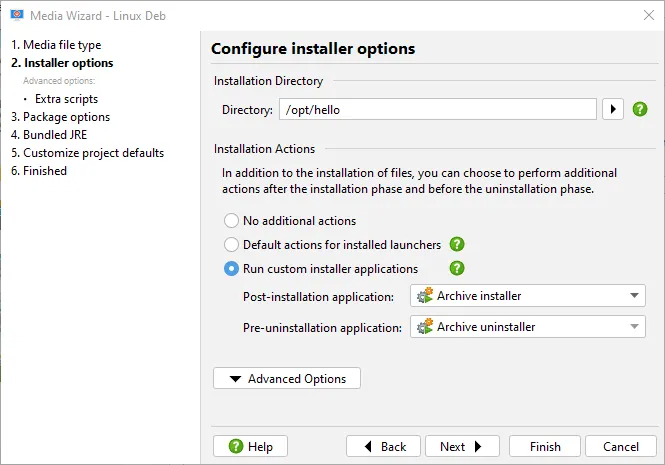Select Run custom installer applications option

[x=231, y=269]
